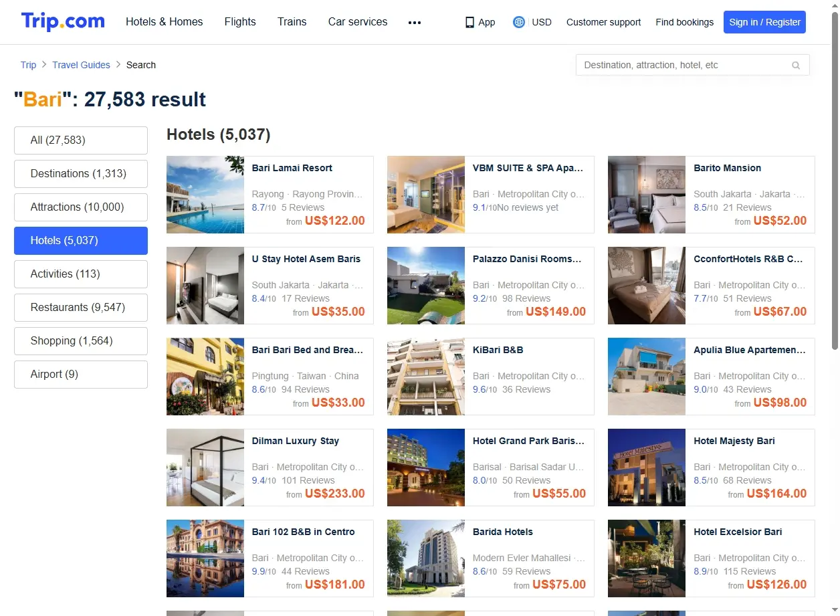Open Find bookings
This screenshot has height=616, width=840.
pyautogui.click(x=684, y=22)
